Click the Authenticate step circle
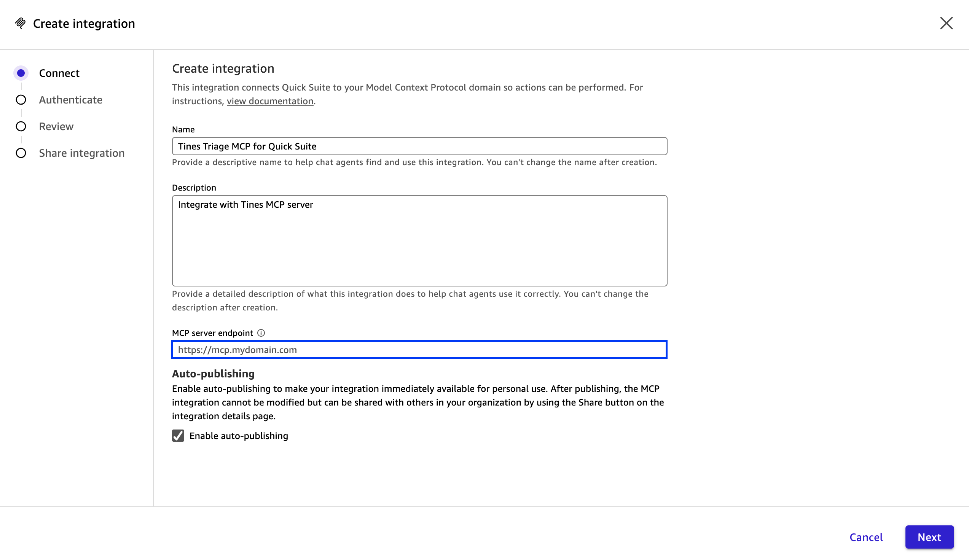Viewport: 969px width, 560px height. (x=21, y=100)
